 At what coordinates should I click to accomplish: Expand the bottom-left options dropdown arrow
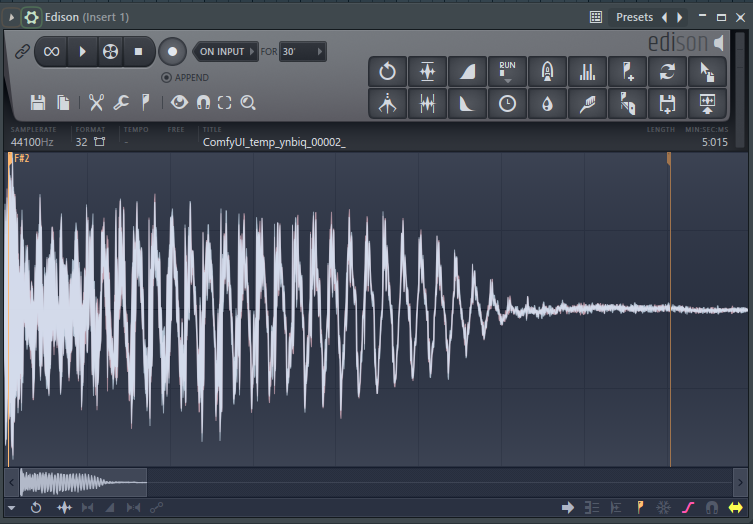[12, 508]
